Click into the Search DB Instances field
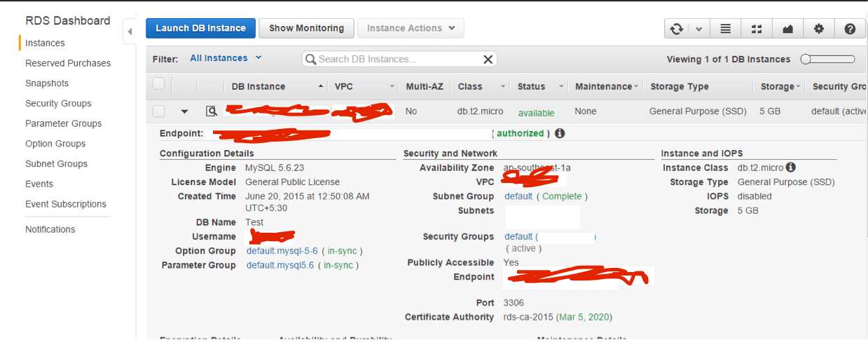The width and height of the screenshot is (868, 345). click(399, 59)
